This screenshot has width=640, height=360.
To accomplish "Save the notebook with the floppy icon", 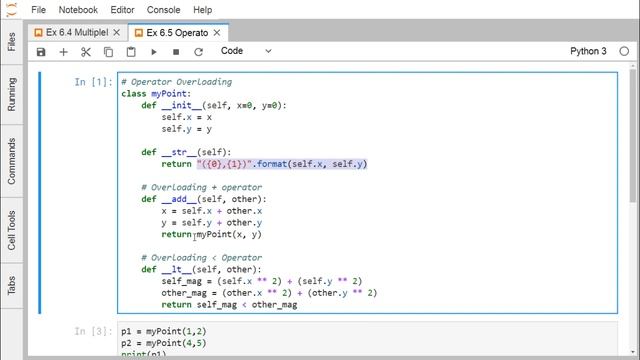I will tap(41, 52).
